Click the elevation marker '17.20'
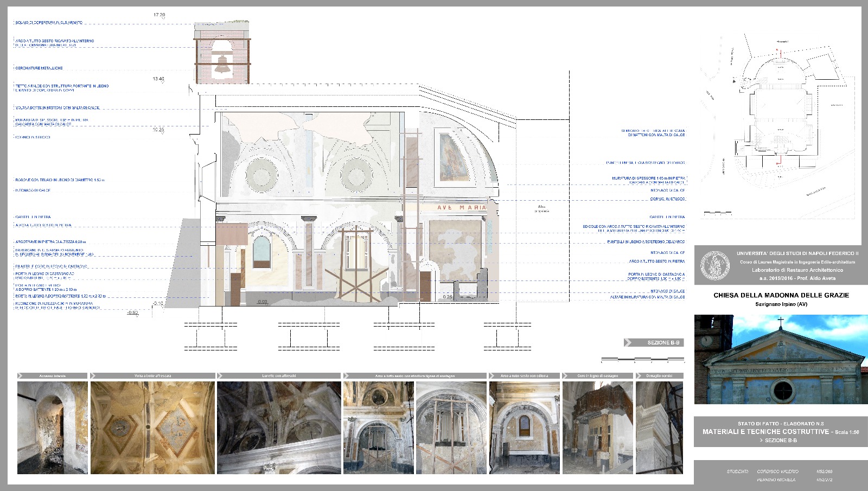This screenshot has width=868, height=491. click(x=159, y=15)
